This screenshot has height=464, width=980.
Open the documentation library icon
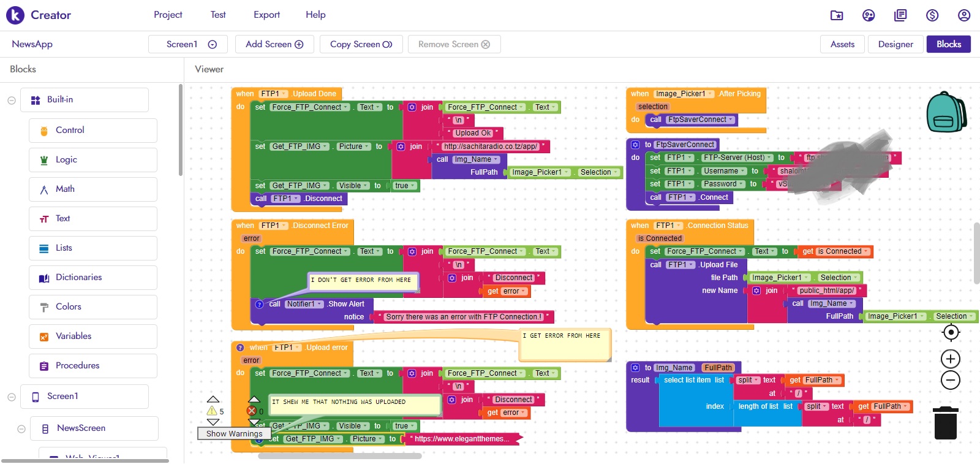tap(900, 15)
